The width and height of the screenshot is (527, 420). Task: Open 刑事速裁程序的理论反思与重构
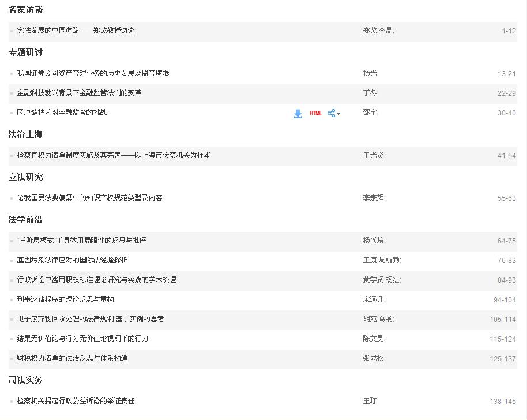[x=65, y=299]
